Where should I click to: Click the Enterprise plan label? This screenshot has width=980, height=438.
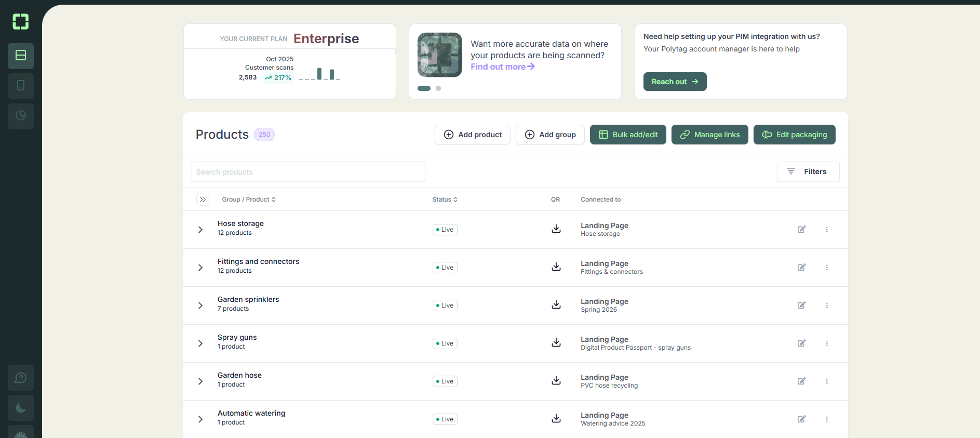point(326,38)
